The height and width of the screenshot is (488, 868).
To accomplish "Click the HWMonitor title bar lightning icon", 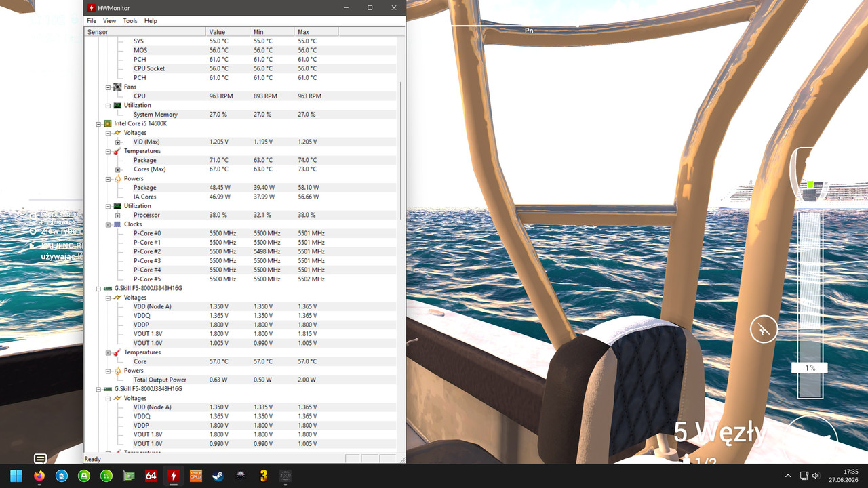I will coord(92,7).
